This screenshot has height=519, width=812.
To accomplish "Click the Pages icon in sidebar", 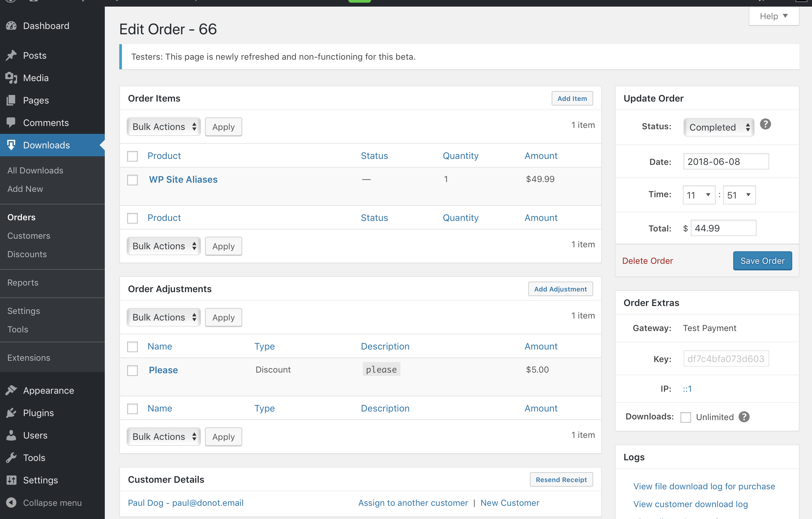I will (11, 100).
